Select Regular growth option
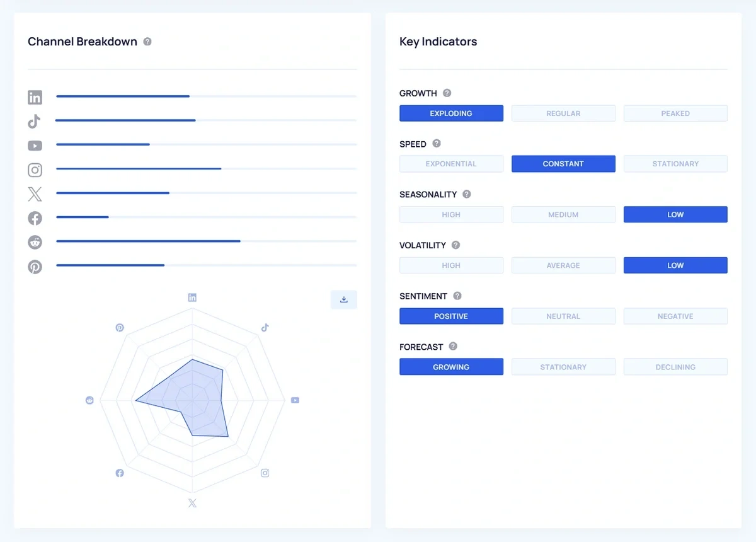 [x=563, y=113]
